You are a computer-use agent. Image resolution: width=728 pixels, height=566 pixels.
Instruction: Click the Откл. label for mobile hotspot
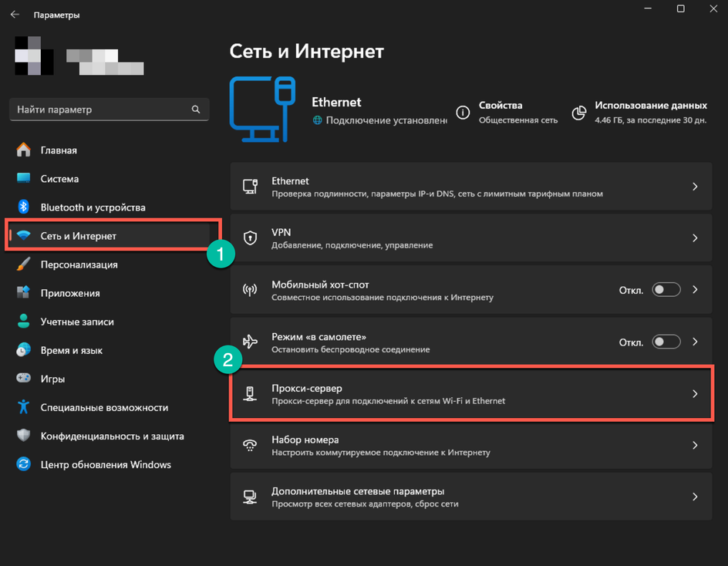coord(631,290)
